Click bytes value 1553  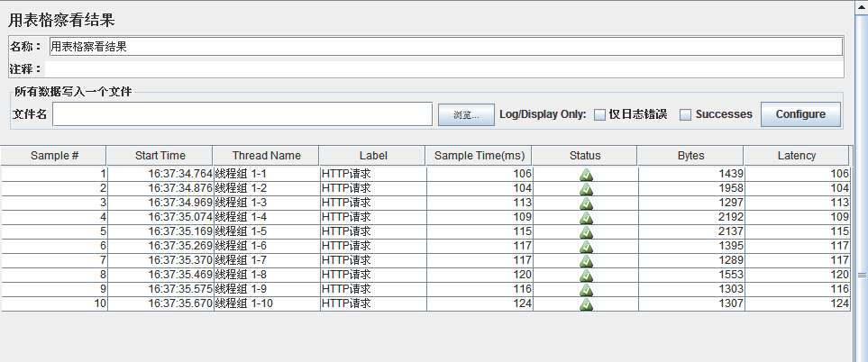731,274
